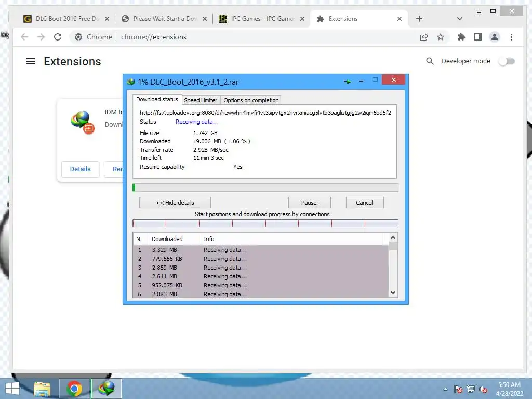
Task: Click the 1.742 GB file size value
Action: coord(205,133)
